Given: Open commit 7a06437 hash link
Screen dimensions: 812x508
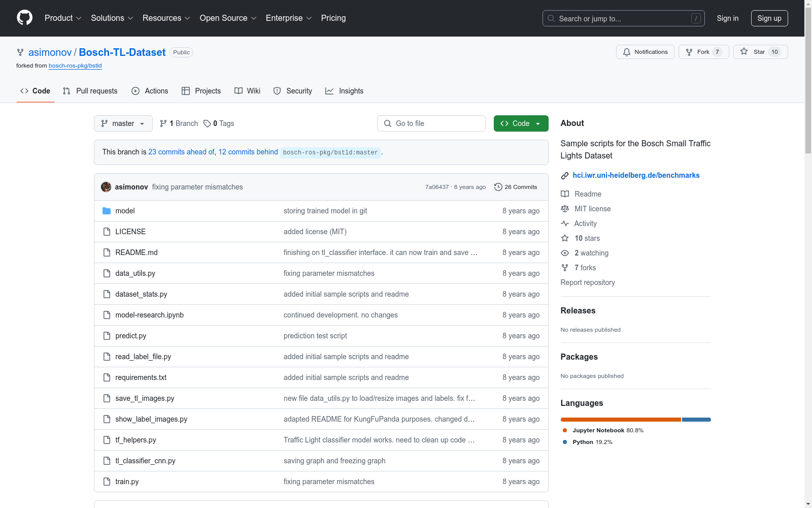Looking at the screenshot, I should coord(437,187).
